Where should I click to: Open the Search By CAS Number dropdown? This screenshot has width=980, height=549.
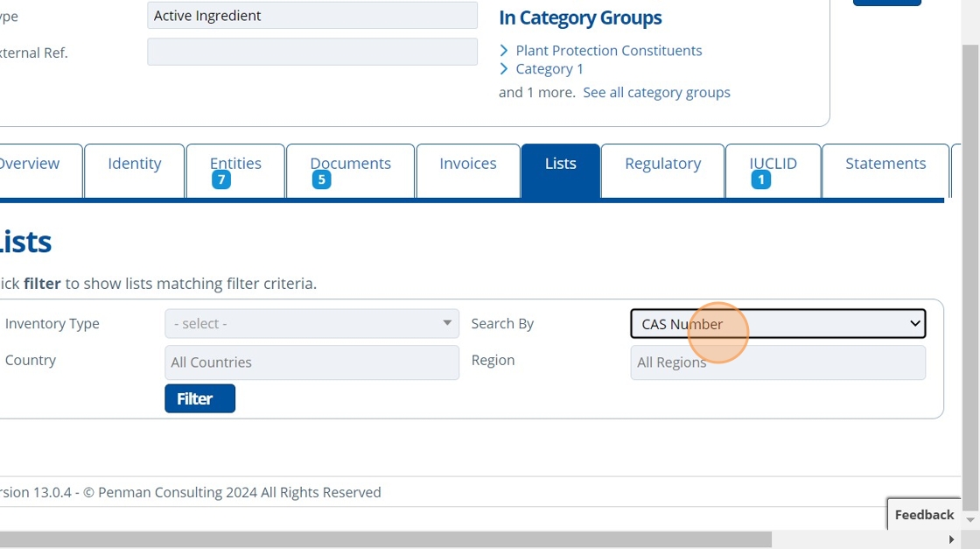(777, 324)
